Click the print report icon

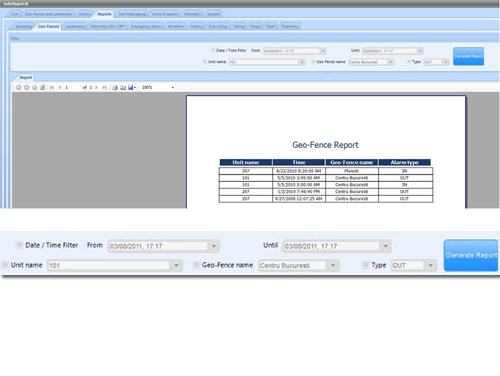click(x=115, y=87)
